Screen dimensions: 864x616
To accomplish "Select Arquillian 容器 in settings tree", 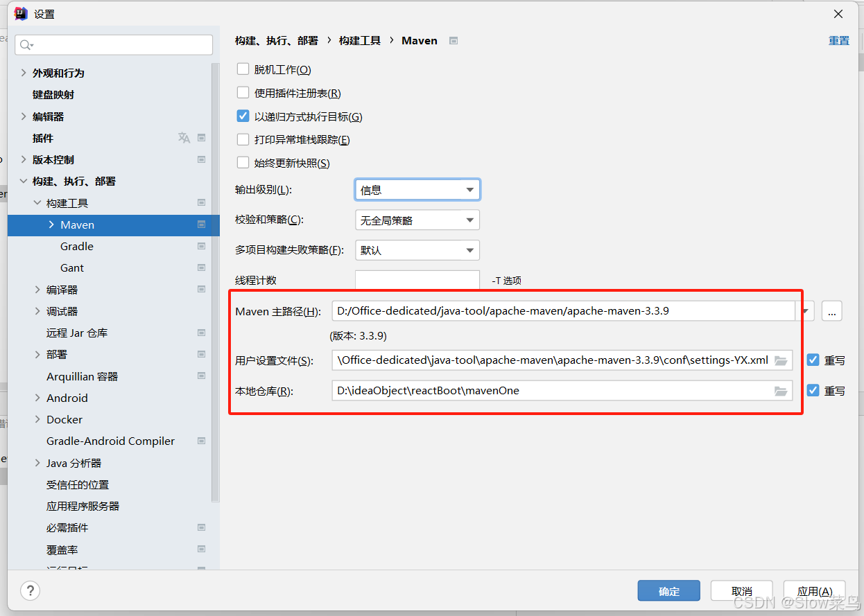I will click(82, 376).
